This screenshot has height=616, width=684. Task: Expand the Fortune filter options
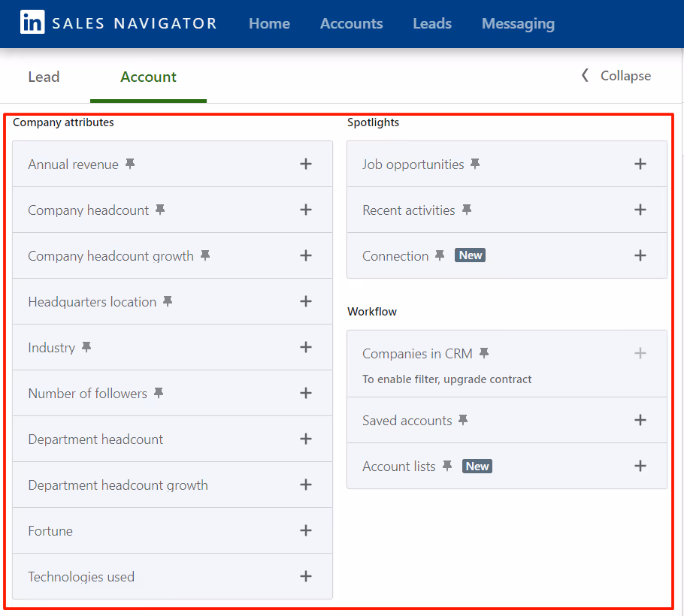(306, 530)
